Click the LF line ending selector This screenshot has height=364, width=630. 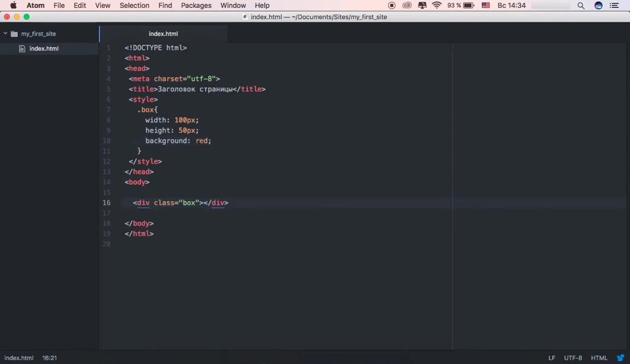click(552, 358)
